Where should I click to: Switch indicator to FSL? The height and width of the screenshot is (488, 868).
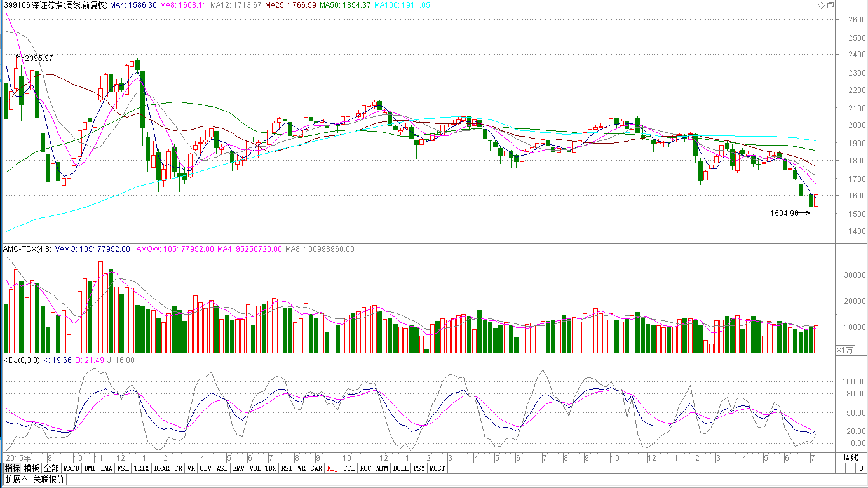click(x=123, y=468)
